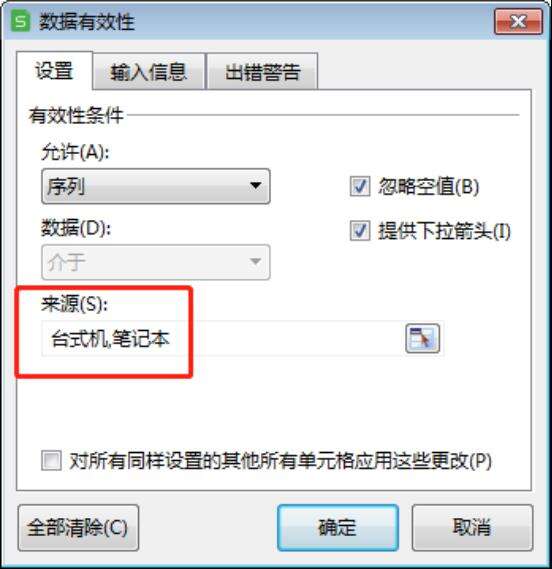
Task: Toggle the 忽略空值(B) checkbox
Action: tap(360, 186)
